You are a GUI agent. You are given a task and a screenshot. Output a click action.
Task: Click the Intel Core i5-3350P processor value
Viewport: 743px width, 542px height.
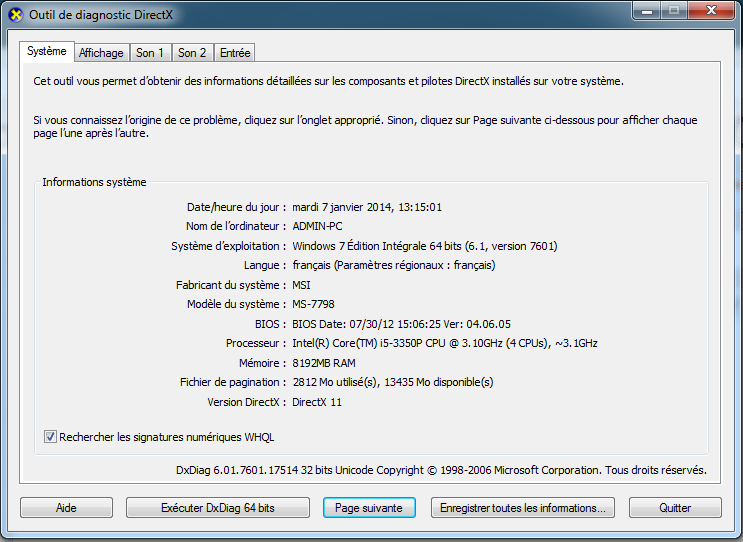pyautogui.click(x=444, y=343)
